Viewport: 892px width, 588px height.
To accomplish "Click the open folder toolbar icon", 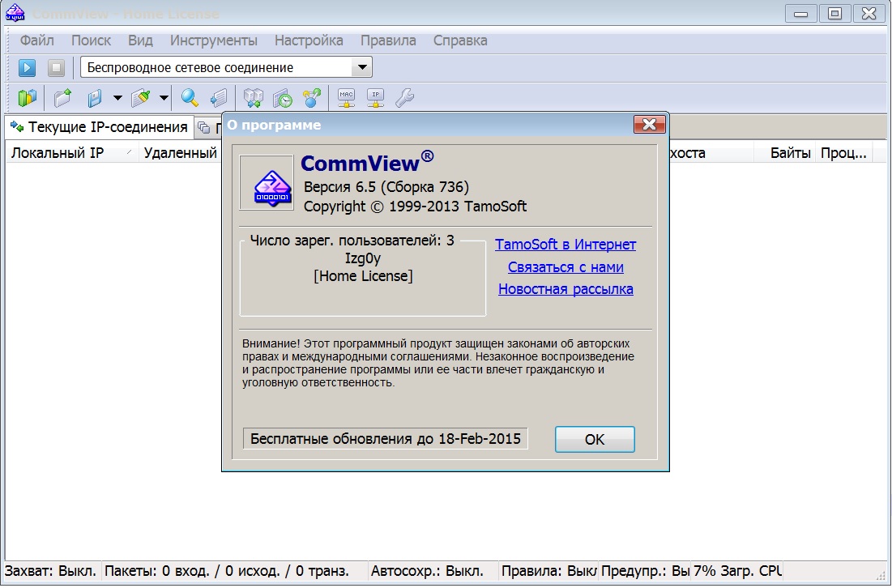I will [x=62, y=98].
